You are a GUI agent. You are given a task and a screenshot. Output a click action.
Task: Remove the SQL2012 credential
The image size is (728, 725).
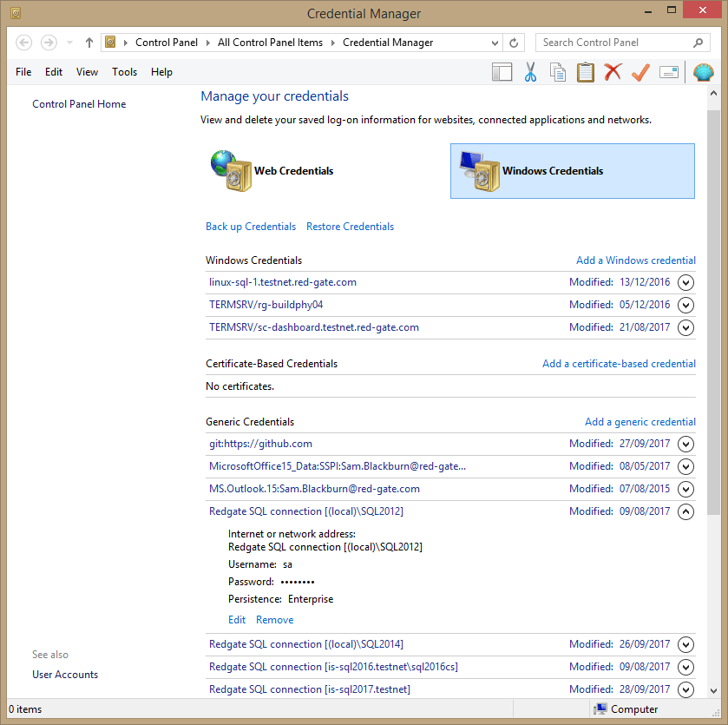tap(274, 620)
